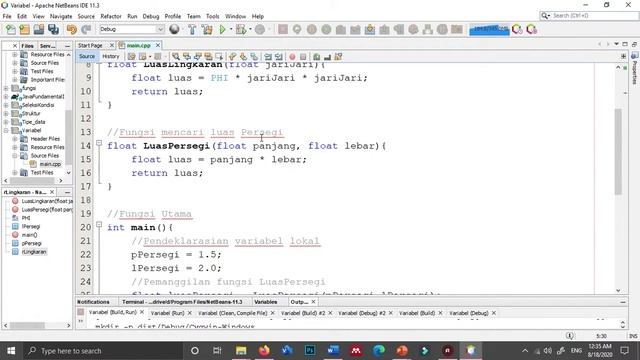Open File Explorer from taskbar
This screenshot has height=360, width=640.
click(241, 351)
